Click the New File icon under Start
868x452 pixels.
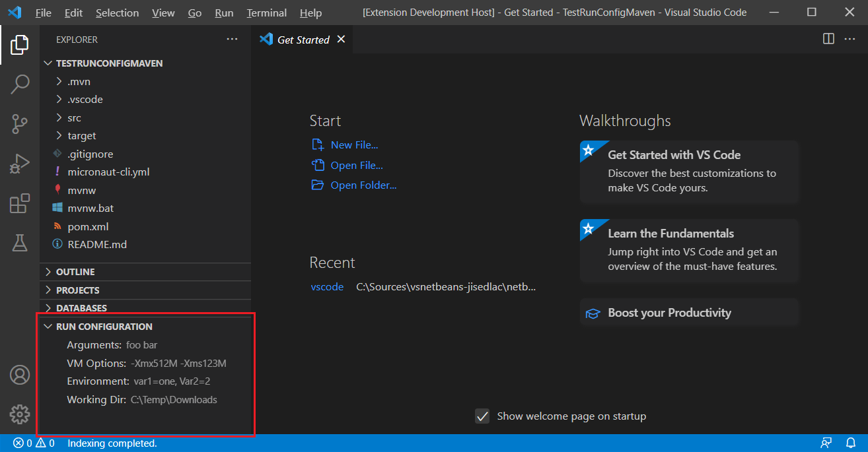318,145
